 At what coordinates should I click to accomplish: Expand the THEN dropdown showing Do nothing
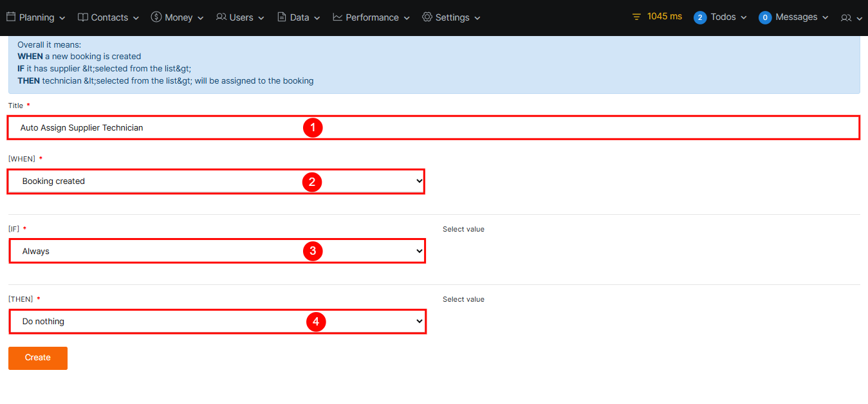pos(216,322)
